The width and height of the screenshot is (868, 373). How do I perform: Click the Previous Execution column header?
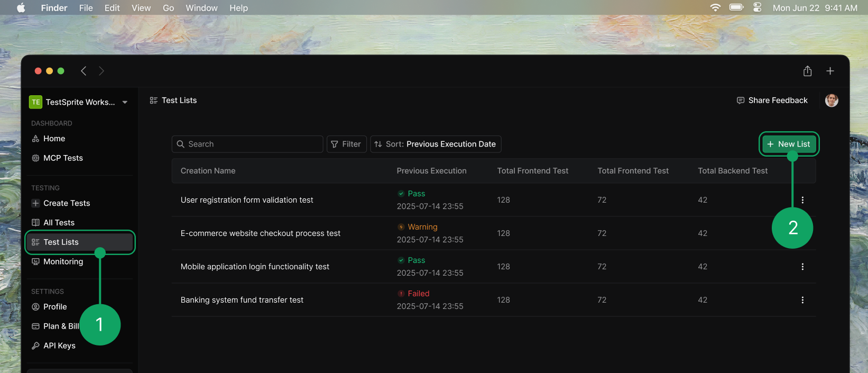(x=431, y=171)
